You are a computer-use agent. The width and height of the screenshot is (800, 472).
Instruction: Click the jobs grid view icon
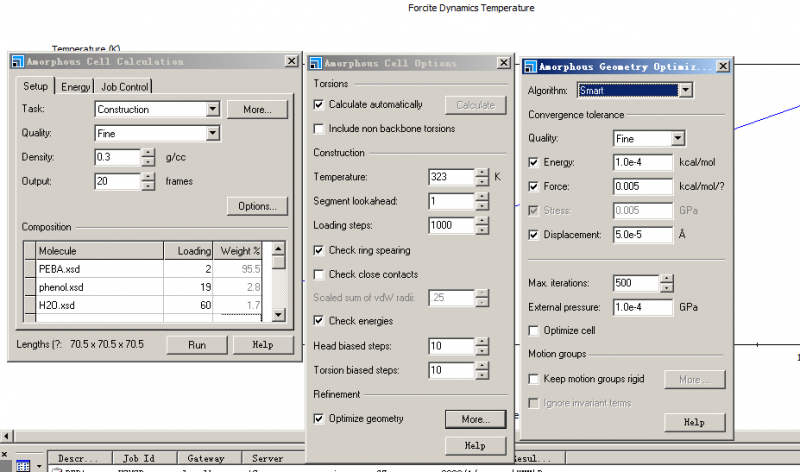pyautogui.click(x=23, y=466)
